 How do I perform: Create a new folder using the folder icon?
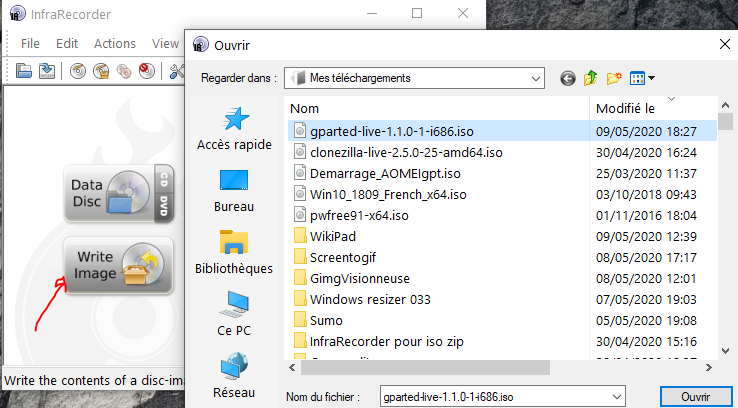click(x=614, y=78)
